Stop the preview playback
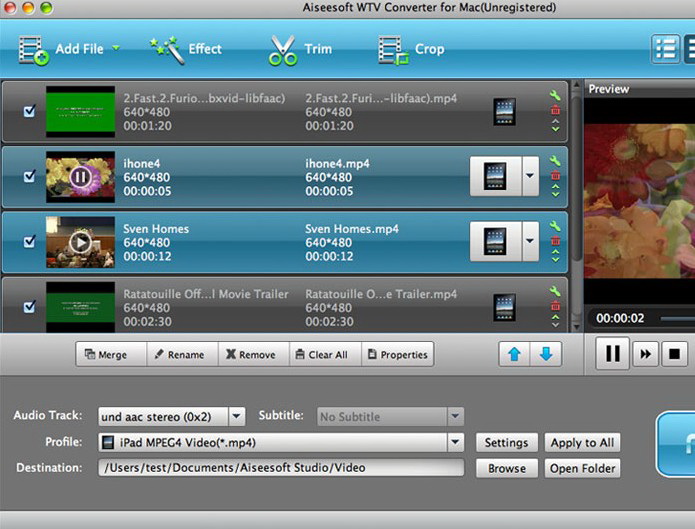 [674, 354]
